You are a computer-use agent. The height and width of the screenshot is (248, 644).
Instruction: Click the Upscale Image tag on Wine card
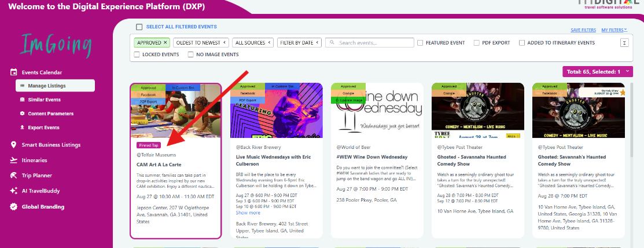pos(348,100)
